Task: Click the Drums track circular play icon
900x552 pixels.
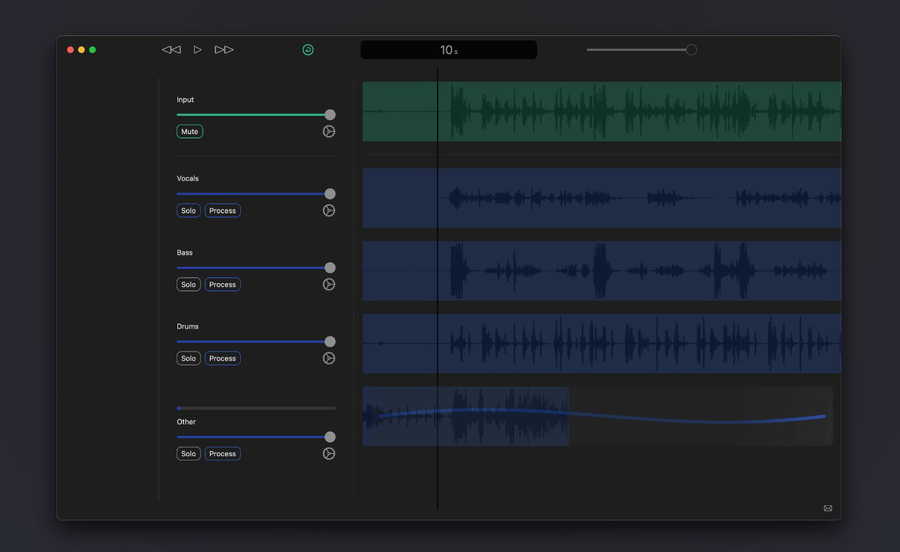Action: click(329, 359)
